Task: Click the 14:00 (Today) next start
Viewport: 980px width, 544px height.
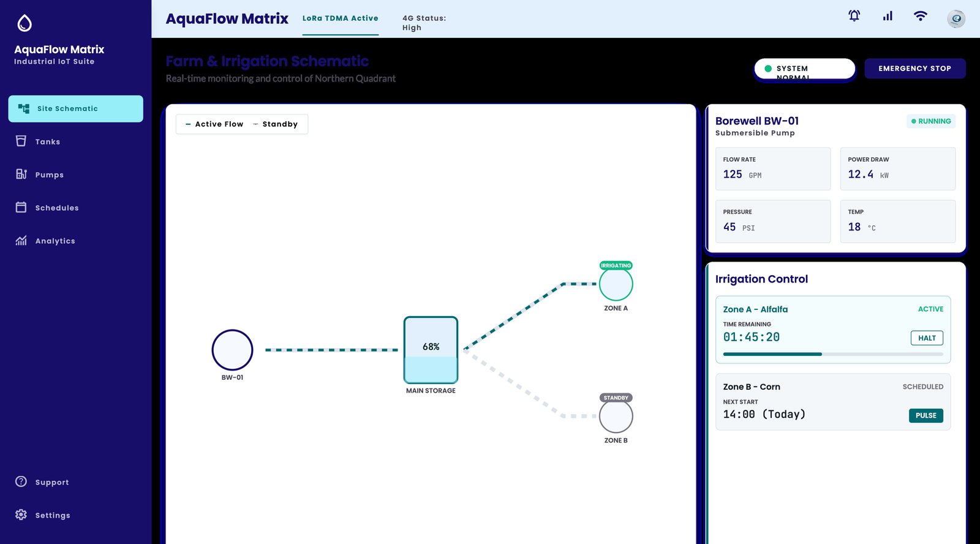Action: point(764,414)
